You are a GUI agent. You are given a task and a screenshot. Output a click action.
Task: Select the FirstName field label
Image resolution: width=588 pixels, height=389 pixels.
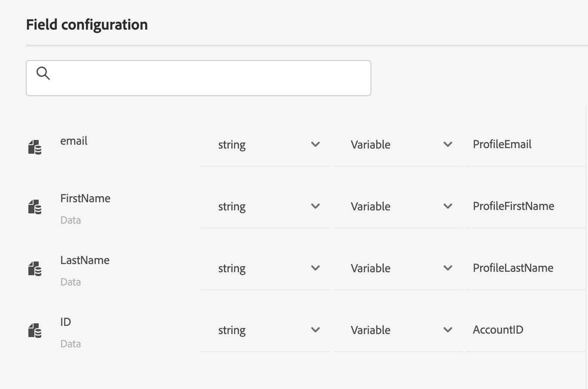(85, 198)
